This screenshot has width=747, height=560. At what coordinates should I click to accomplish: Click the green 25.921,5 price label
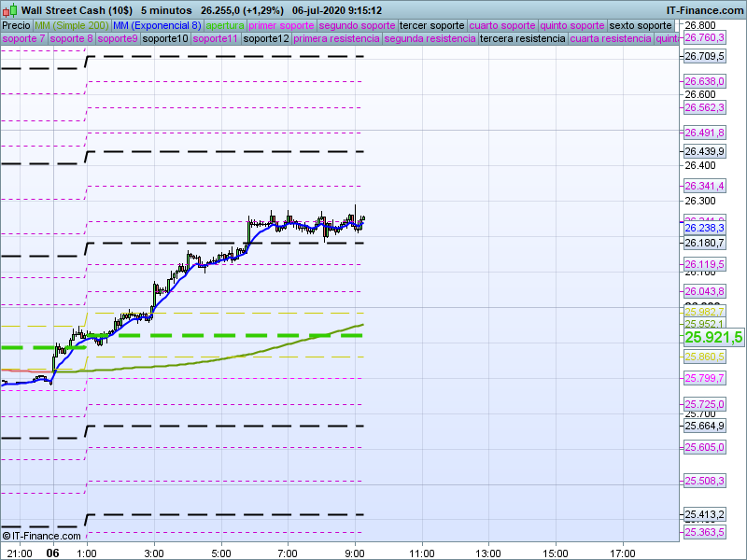(x=713, y=337)
